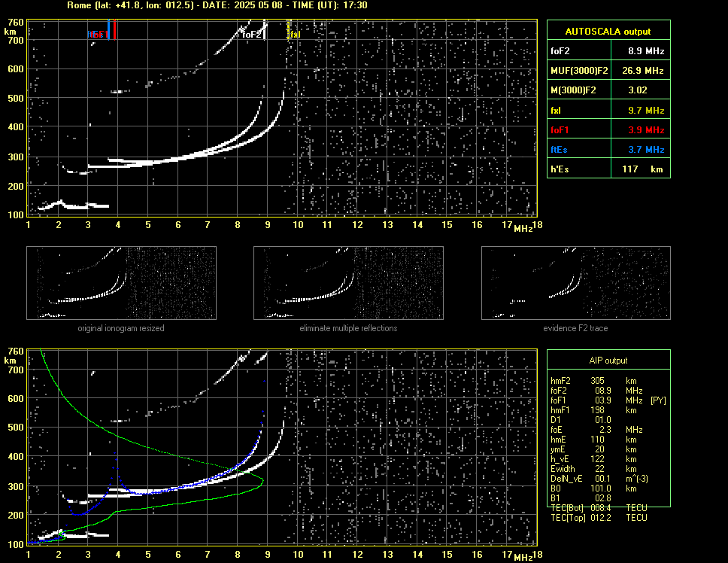Click the M(3000)F2 value 3.02
Image resolution: width=728 pixels, height=563 pixels.
pyautogui.click(x=638, y=90)
